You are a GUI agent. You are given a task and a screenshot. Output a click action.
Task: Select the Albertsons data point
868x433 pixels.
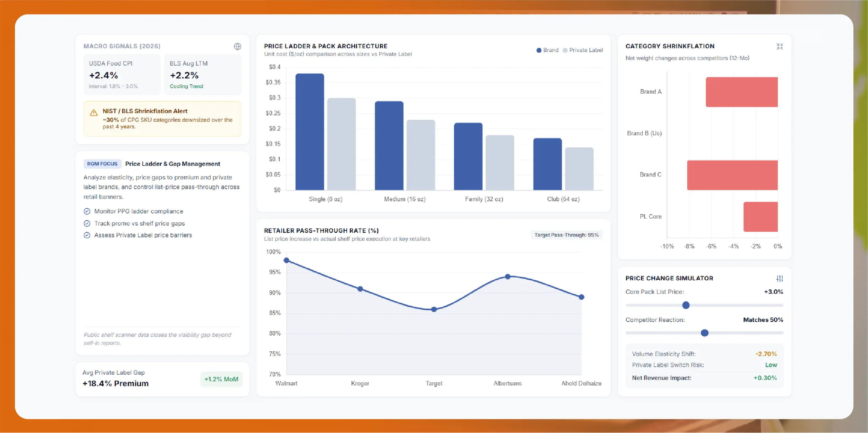(508, 277)
